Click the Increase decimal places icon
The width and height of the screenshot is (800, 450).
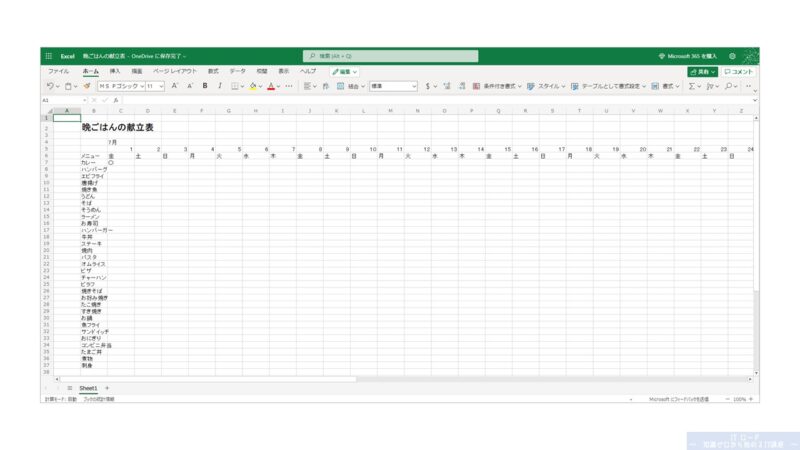point(447,86)
